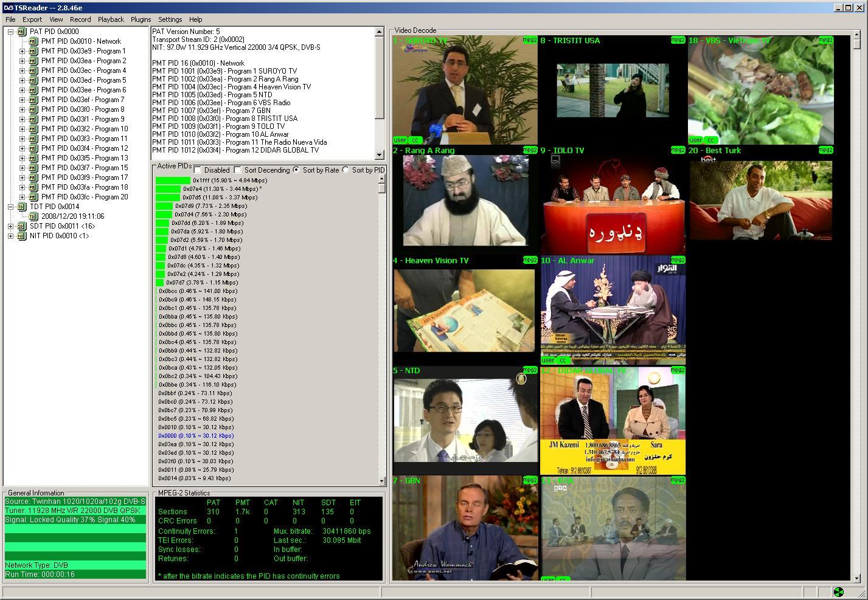This screenshot has height=600, width=868.
Task: Click the SDT table icon
Action: coord(21,226)
